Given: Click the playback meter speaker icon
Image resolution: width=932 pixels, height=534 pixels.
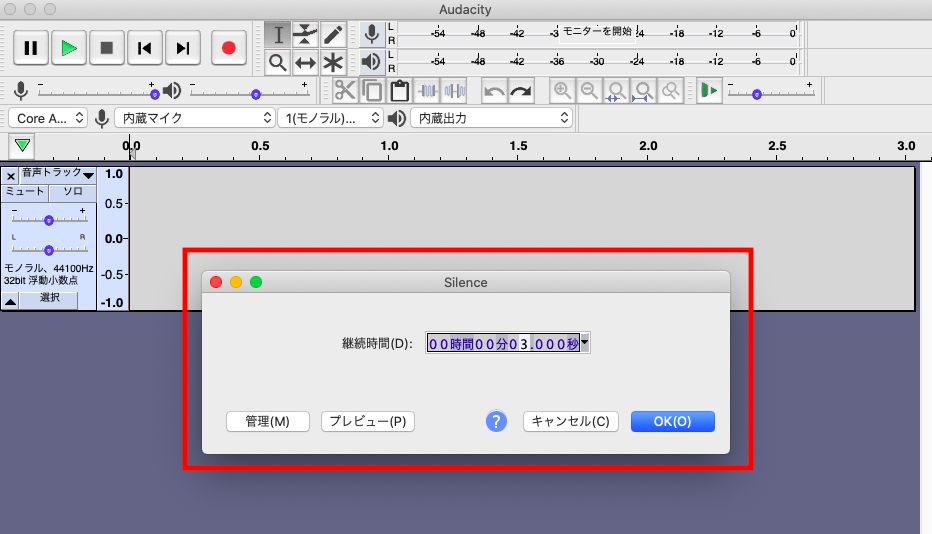Looking at the screenshot, I should [x=372, y=61].
